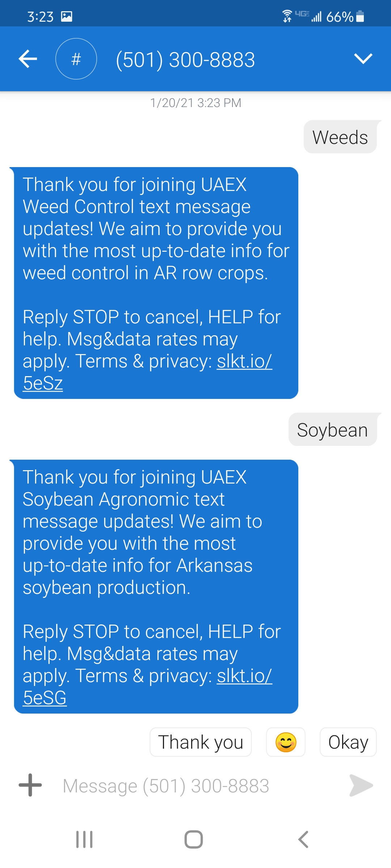Open the slkt.io/5eSz terms link
Viewport: 391px width, 868px height.
tap(244, 361)
